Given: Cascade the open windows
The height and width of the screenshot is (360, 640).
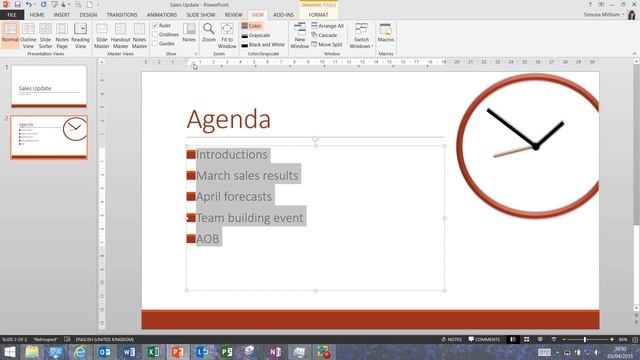Looking at the screenshot, I should pos(324,35).
